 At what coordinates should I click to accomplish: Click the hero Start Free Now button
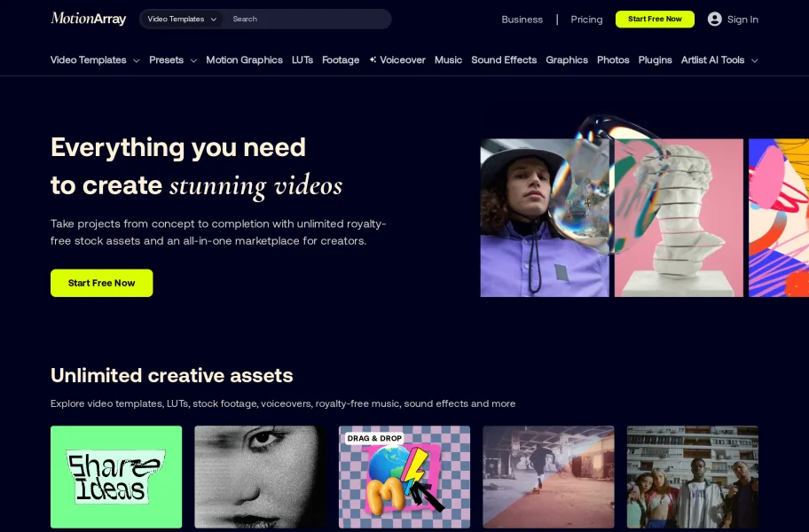[102, 283]
